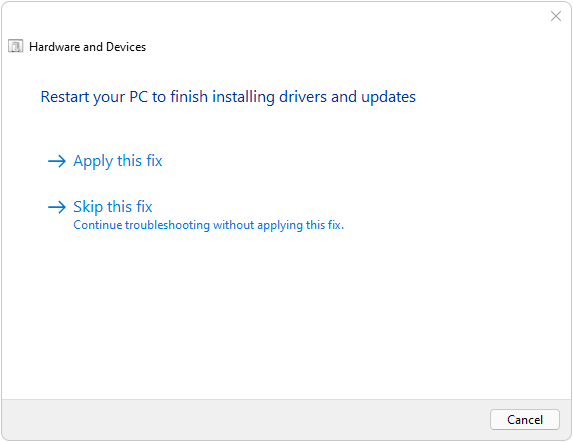Click the blank white area below Skip this fix

tap(285, 314)
